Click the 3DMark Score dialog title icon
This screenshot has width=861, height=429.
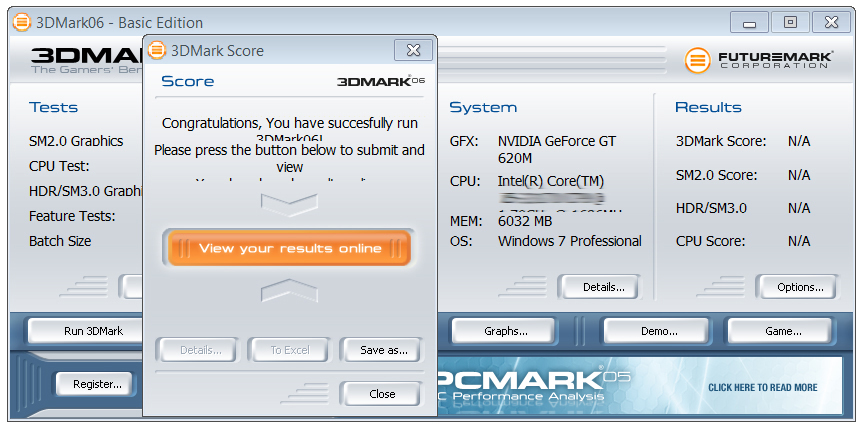[x=157, y=50]
